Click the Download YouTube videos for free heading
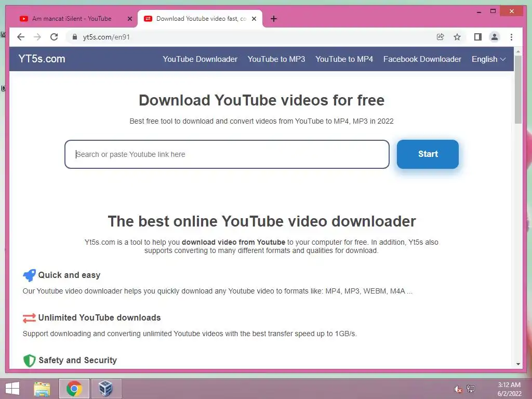 coord(262,100)
